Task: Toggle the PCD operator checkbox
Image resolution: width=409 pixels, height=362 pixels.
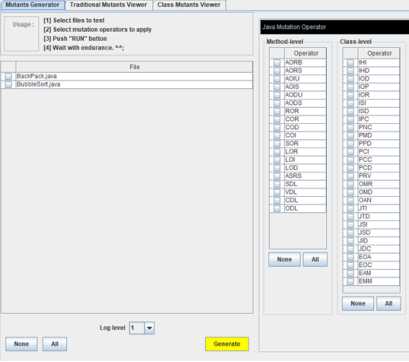Action: coord(350,168)
